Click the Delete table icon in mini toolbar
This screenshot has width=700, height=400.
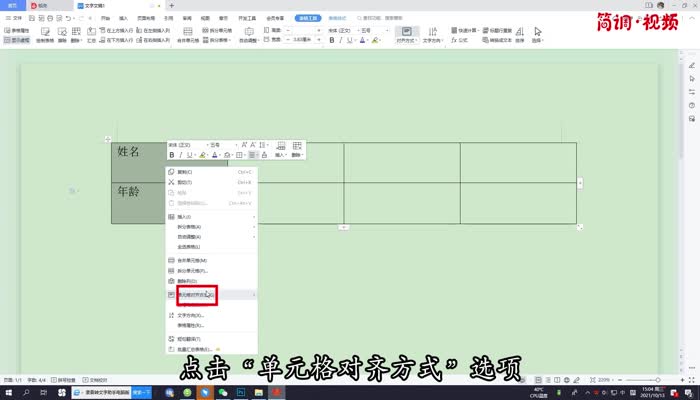298,150
